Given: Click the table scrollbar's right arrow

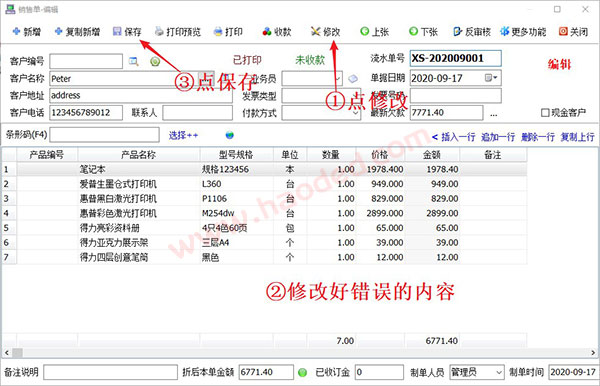Looking at the screenshot, I should point(593,352).
